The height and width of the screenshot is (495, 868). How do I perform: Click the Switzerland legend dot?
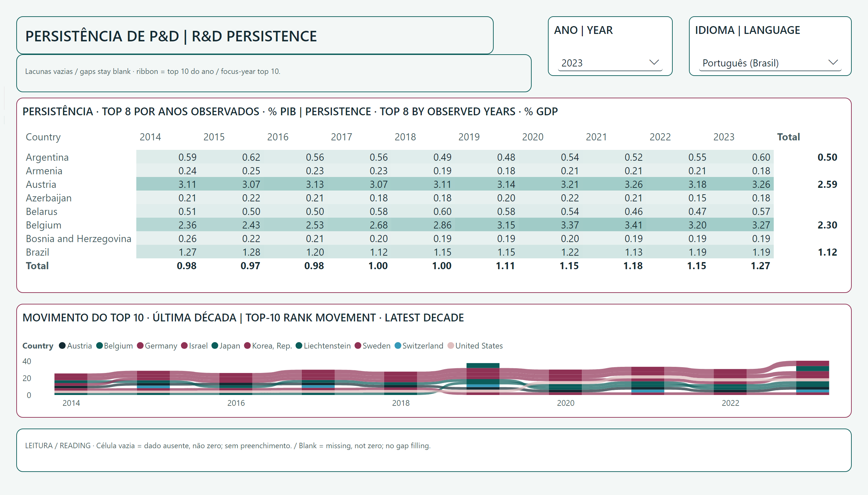coord(398,346)
